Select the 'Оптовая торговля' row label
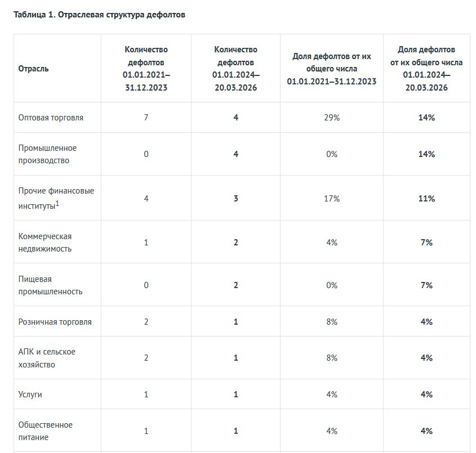This screenshot has width=476, height=453. 51,118
